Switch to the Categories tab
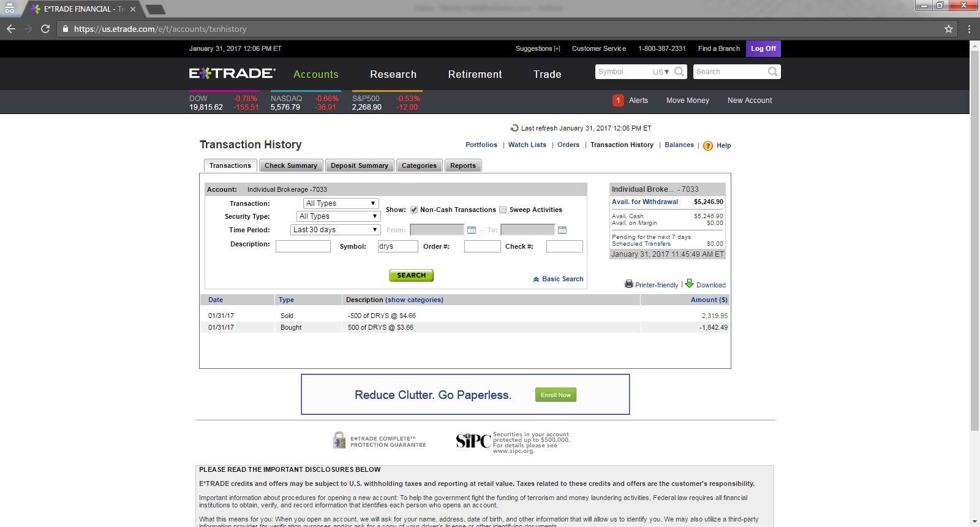Screen dimensions: 980x527 tap(419, 165)
